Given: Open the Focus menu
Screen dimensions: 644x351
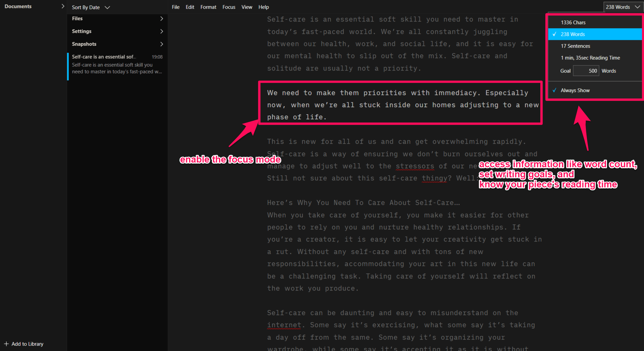Looking at the screenshot, I should (229, 7).
